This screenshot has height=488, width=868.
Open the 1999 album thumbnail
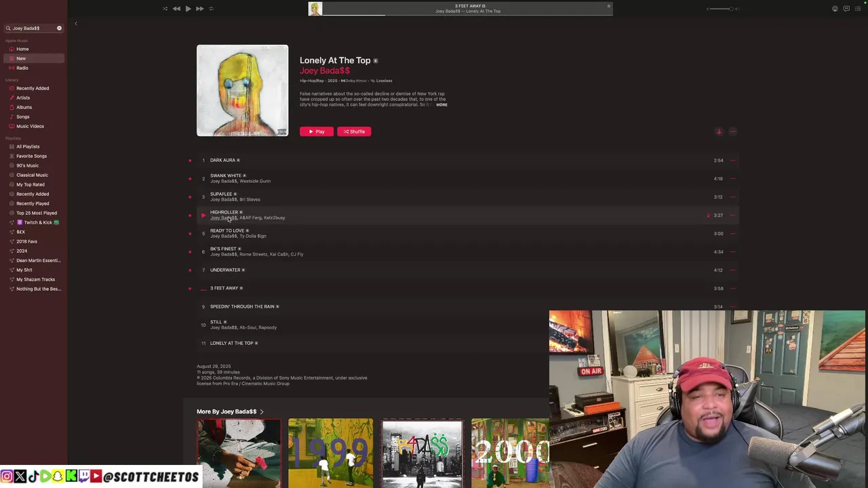[x=330, y=453]
